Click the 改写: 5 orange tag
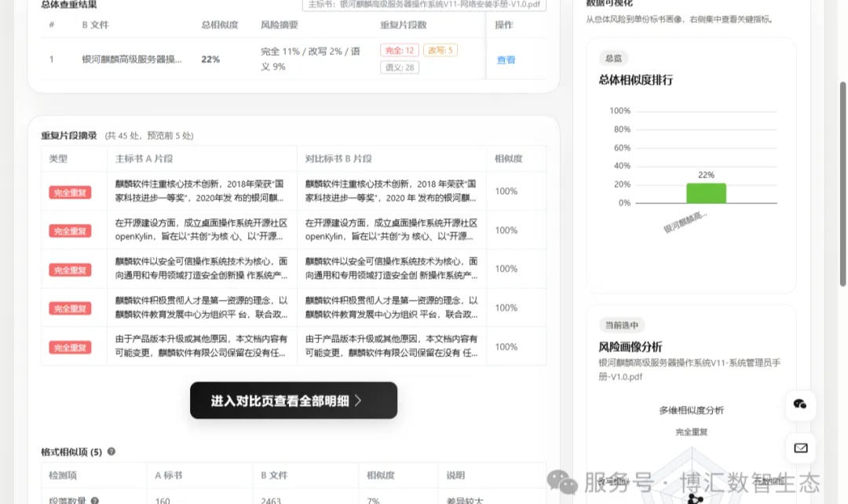The height and width of the screenshot is (504, 848). (440, 50)
